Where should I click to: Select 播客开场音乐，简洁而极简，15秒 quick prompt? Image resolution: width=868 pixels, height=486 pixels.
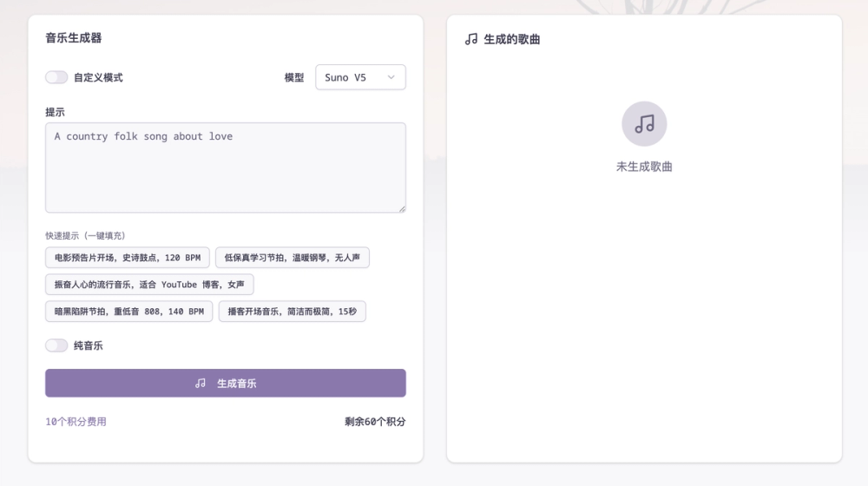pyautogui.click(x=293, y=311)
